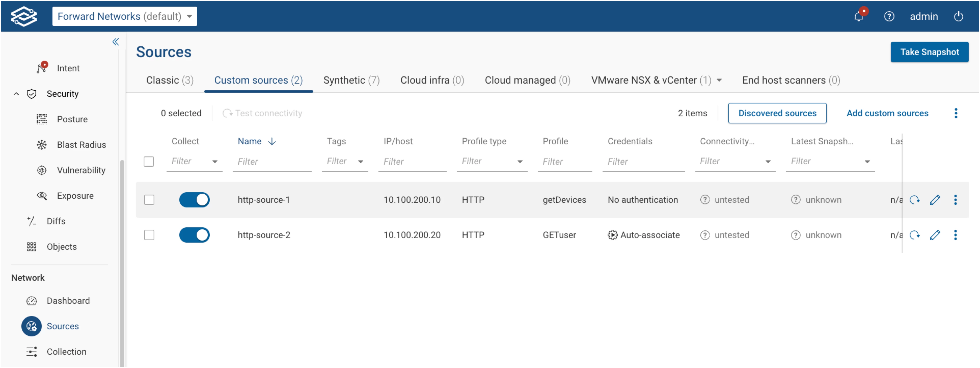Click the Name filter input field
The height and width of the screenshot is (368, 980).
pyautogui.click(x=272, y=161)
